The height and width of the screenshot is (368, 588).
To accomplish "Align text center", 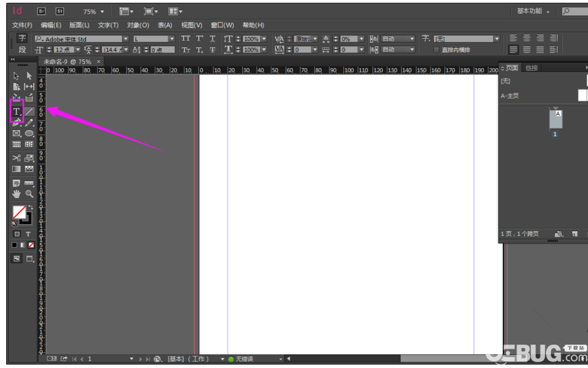I will pos(527,38).
